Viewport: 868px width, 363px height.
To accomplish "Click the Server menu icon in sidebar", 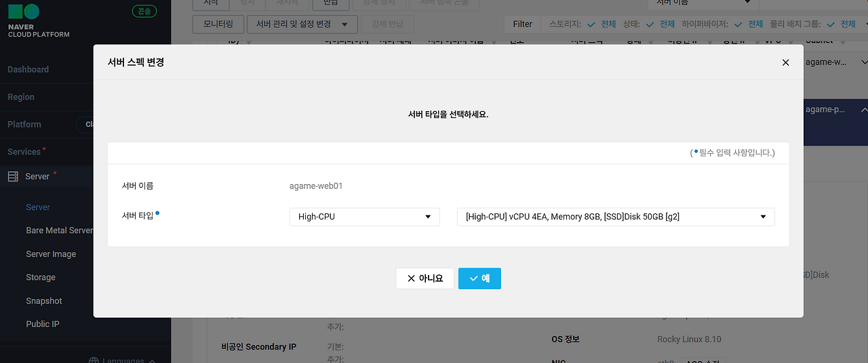I will pos(13,176).
